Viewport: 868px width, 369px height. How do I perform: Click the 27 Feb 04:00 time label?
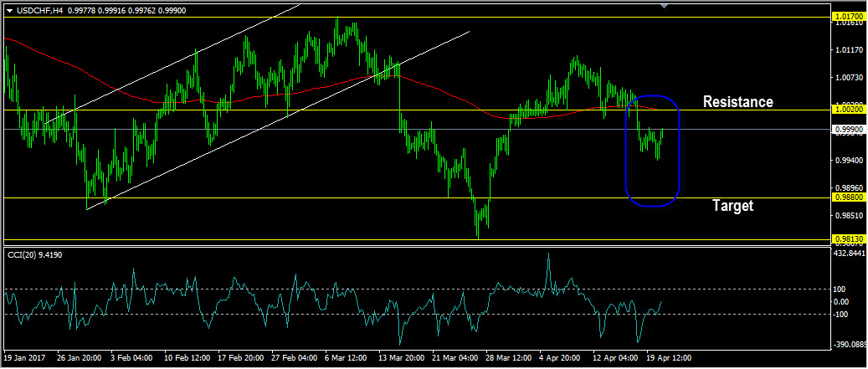(295, 358)
